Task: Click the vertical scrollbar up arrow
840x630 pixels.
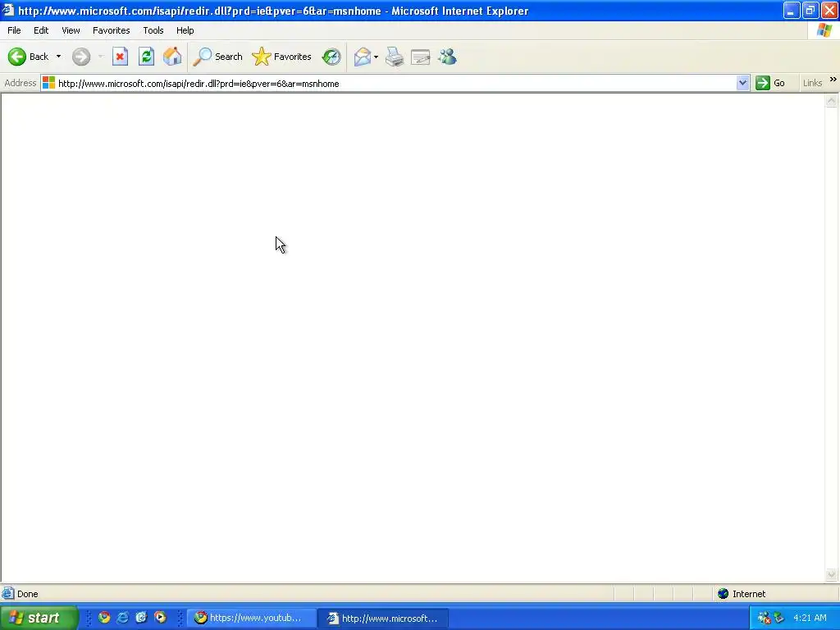Action: click(832, 101)
